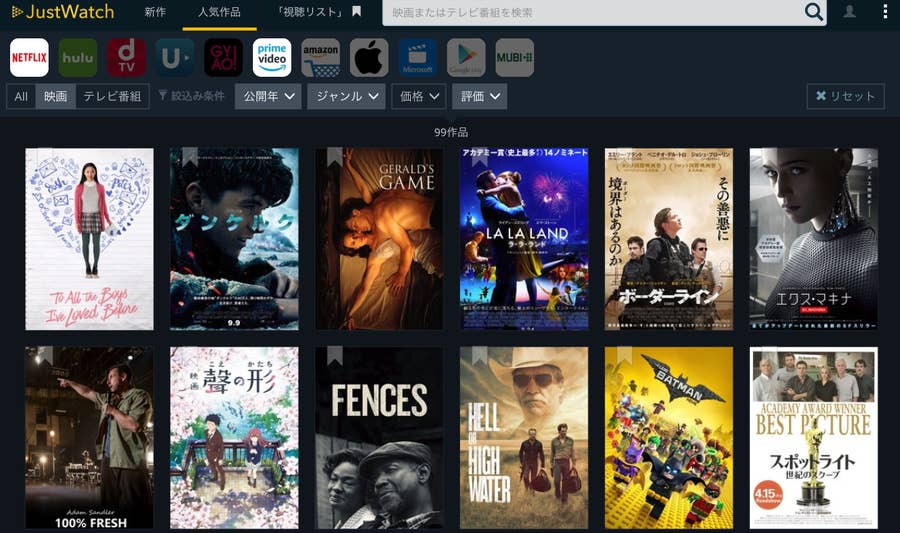Open the 視聴リスト watchlist tab

pos(318,12)
